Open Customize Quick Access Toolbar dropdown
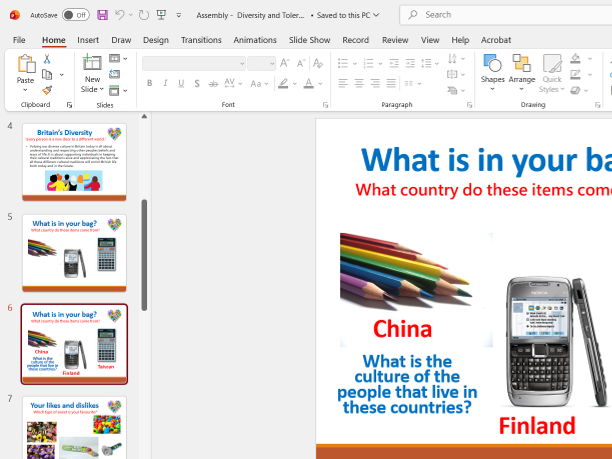612x459 pixels. [179, 15]
